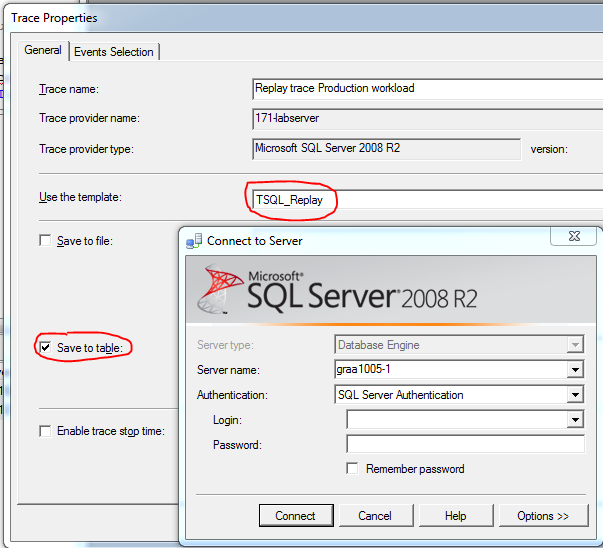Enable trace stop time checkbox
The image size is (603, 548).
[45, 431]
